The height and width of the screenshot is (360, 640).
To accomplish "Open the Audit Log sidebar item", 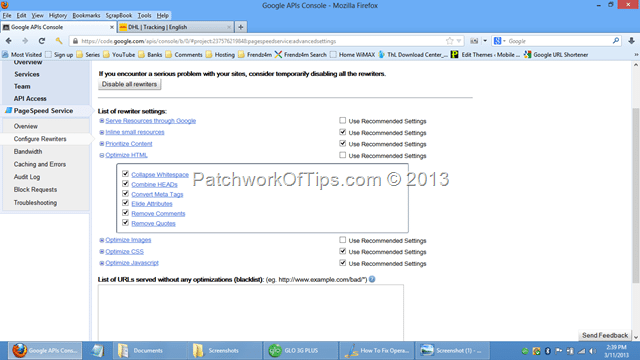I will point(27,177).
